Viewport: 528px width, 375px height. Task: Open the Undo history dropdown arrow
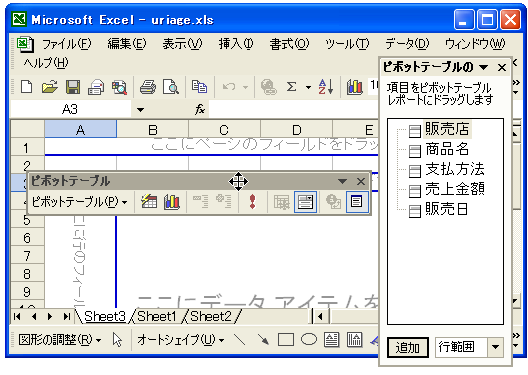pos(245,88)
